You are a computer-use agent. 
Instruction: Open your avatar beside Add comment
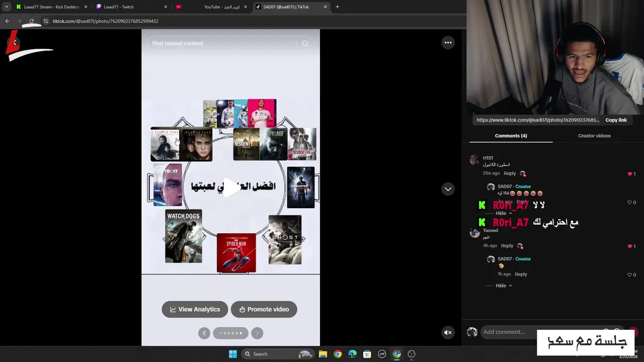click(x=472, y=332)
